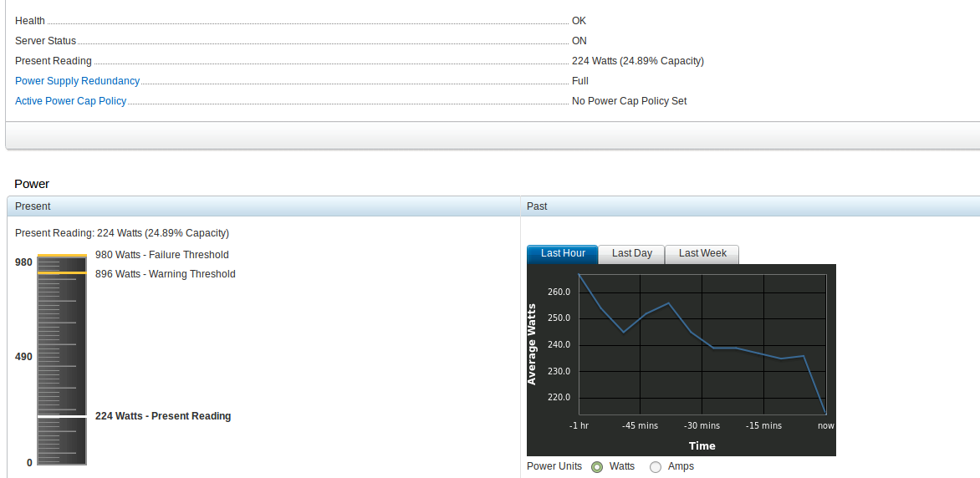Click the 896 Watts Warning Threshold label
980x478 pixels.
[165, 274]
